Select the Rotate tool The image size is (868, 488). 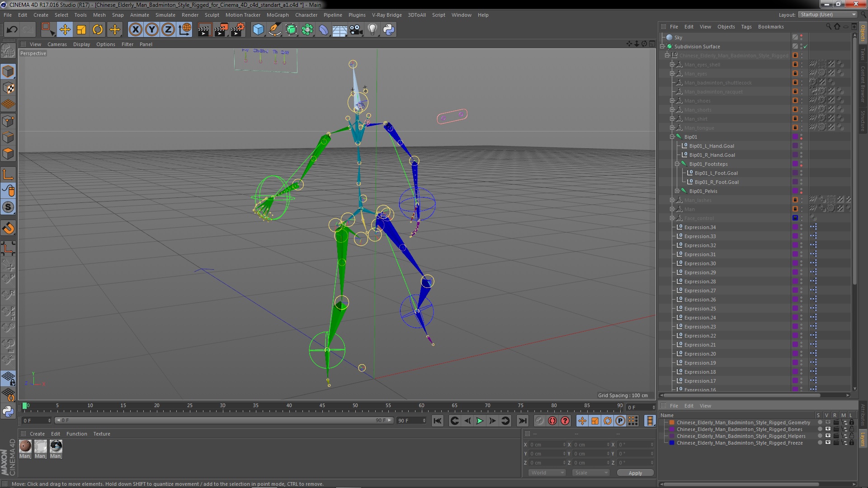(x=98, y=30)
